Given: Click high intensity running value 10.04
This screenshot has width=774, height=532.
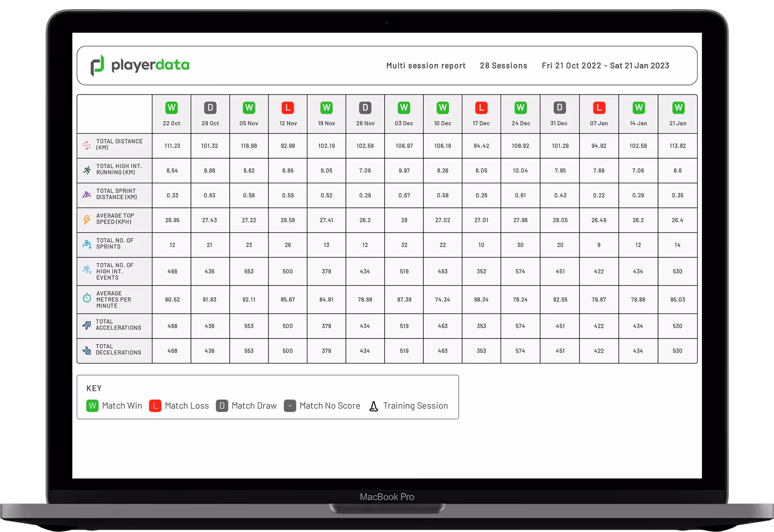Looking at the screenshot, I should [x=521, y=171].
